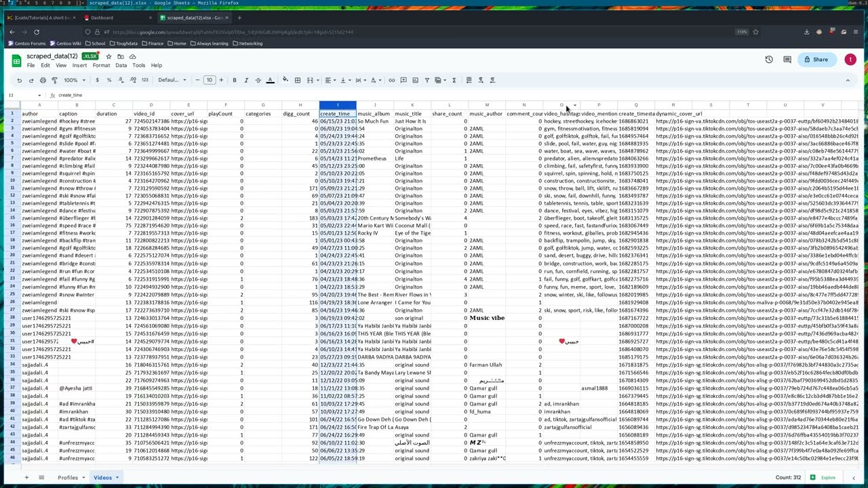The height and width of the screenshot is (488, 868).
Task: Click the Insert chart icon
Action: pyautogui.click(x=415, y=80)
